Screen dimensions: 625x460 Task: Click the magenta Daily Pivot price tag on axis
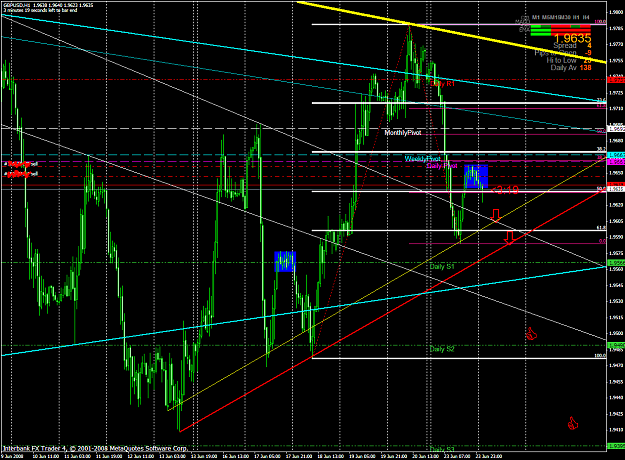pos(615,162)
